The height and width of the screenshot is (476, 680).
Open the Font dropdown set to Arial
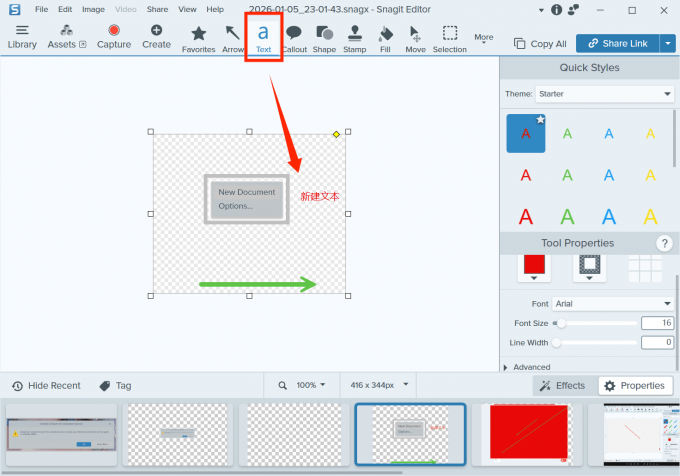tap(613, 304)
